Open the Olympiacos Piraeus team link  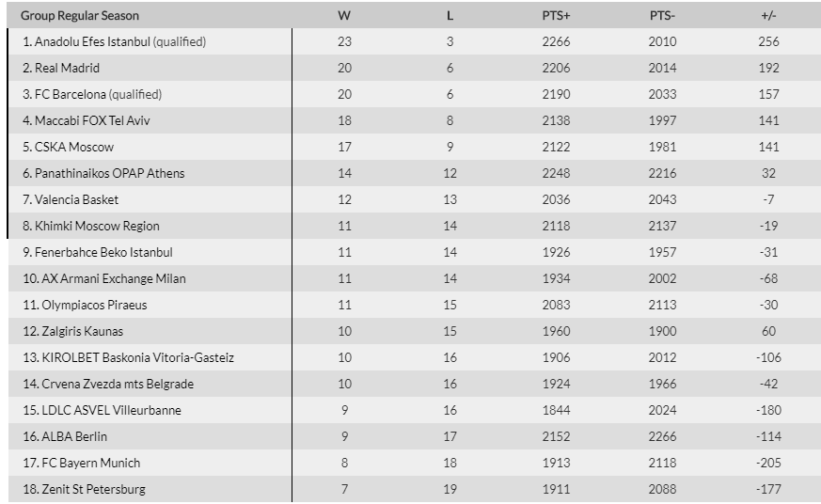(x=94, y=305)
